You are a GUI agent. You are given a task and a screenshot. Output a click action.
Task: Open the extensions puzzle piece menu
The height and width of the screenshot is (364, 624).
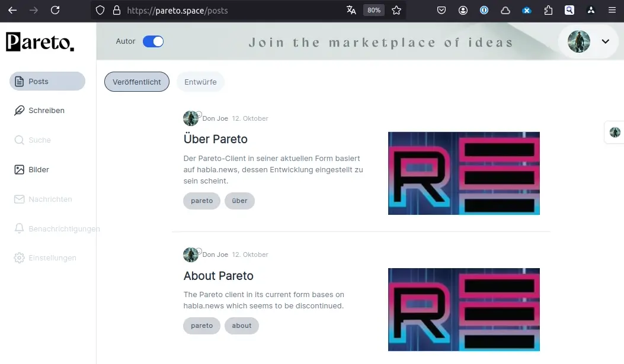click(x=548, y=10)
